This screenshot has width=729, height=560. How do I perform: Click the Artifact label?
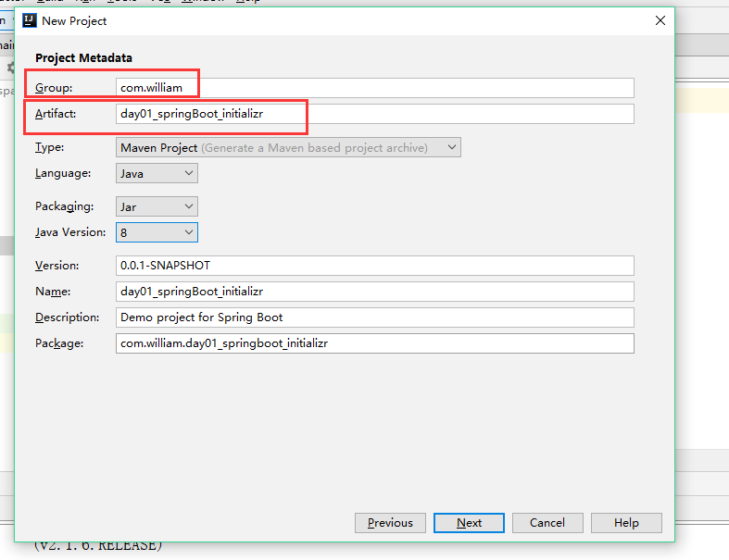coord(56,114)
